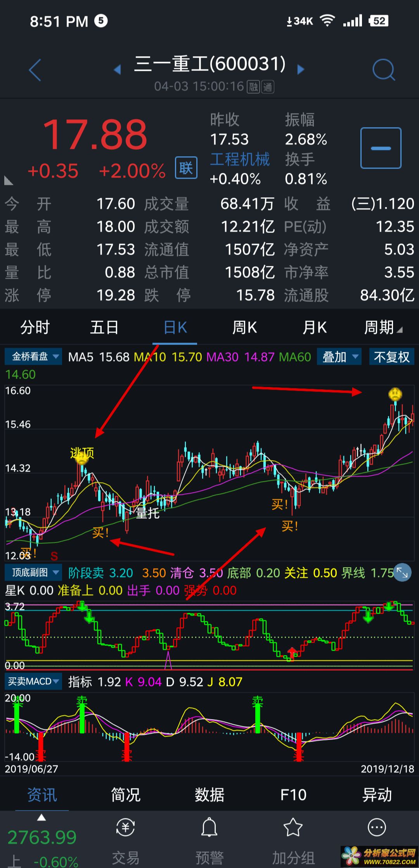Open the stock search magnifier
This screenshot has width=419, height=868.
(x=383, y=70)
